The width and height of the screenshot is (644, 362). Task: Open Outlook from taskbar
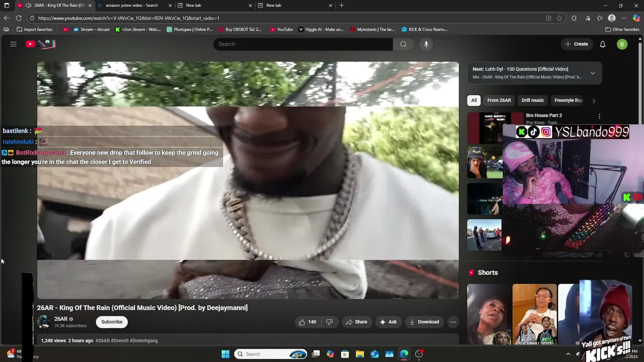tap(375, 354)
